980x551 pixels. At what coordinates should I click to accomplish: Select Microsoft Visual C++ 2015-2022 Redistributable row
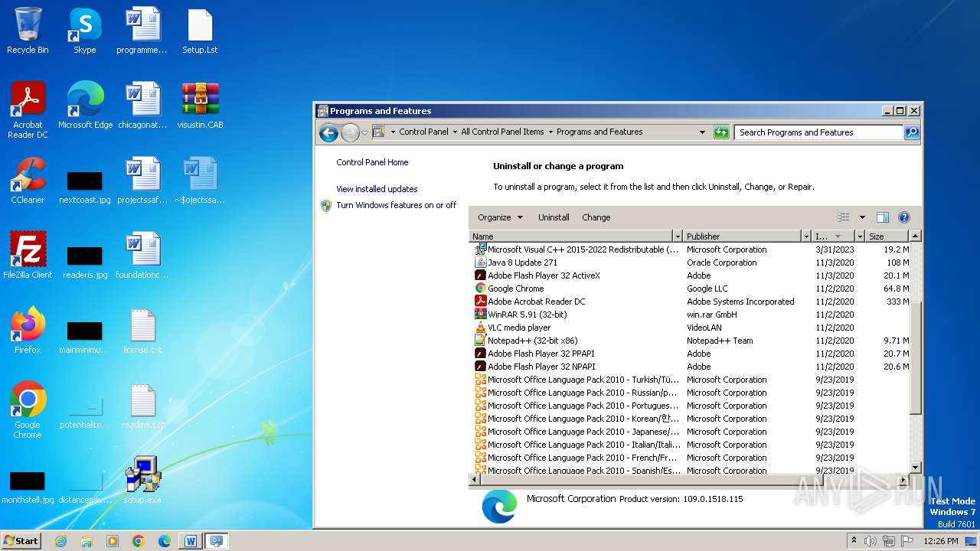pos(689,249)
